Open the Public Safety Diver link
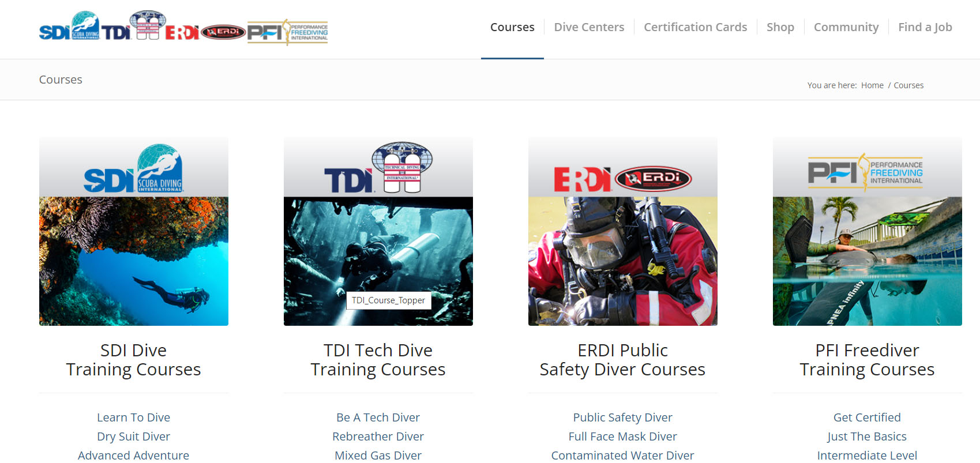 623,417
